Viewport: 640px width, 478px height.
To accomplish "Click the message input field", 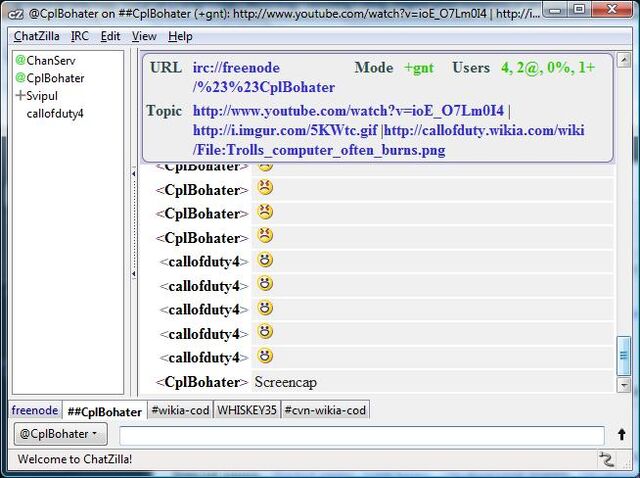I will point(362,435).
